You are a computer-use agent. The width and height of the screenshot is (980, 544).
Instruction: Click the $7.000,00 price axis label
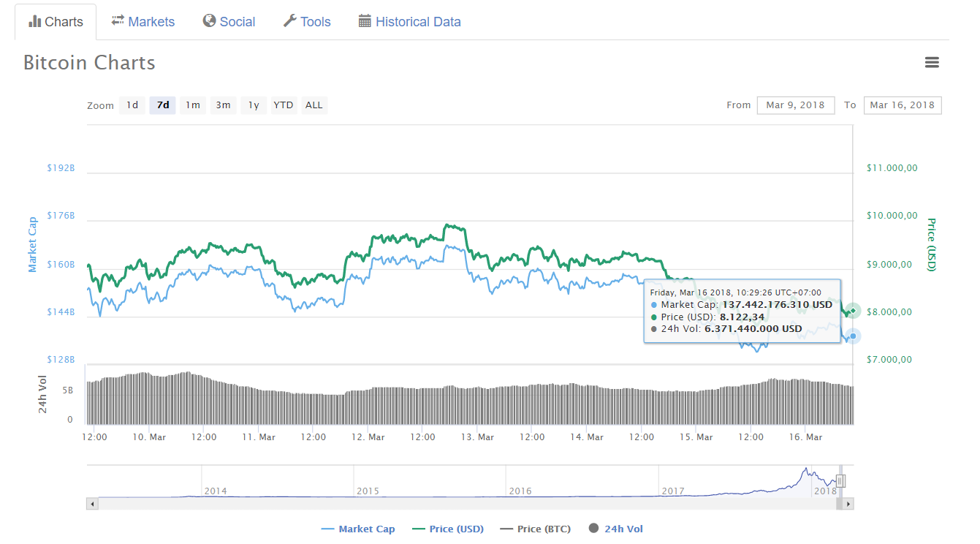pyautogui.click(x=889, y=360)
